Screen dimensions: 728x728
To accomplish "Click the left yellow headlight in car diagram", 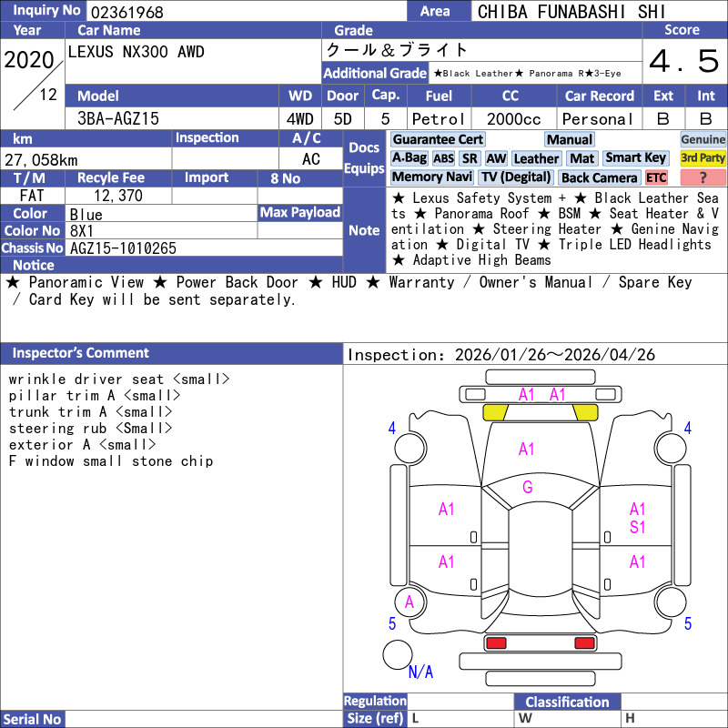I will [495, 412].
